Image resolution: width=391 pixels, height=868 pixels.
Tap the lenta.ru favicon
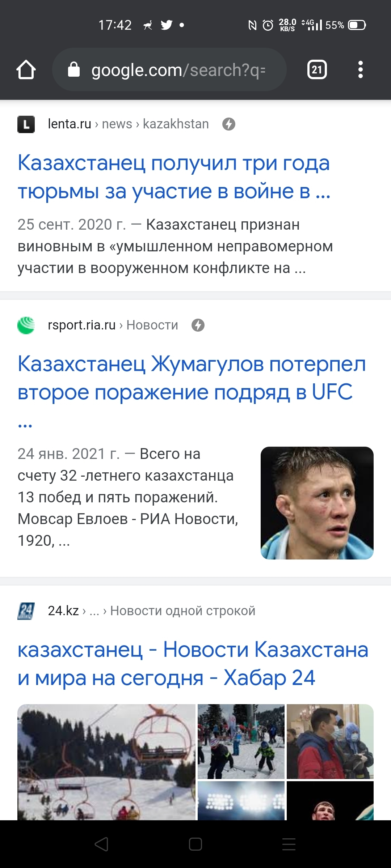pyautogui.click(x=26, y=124)
